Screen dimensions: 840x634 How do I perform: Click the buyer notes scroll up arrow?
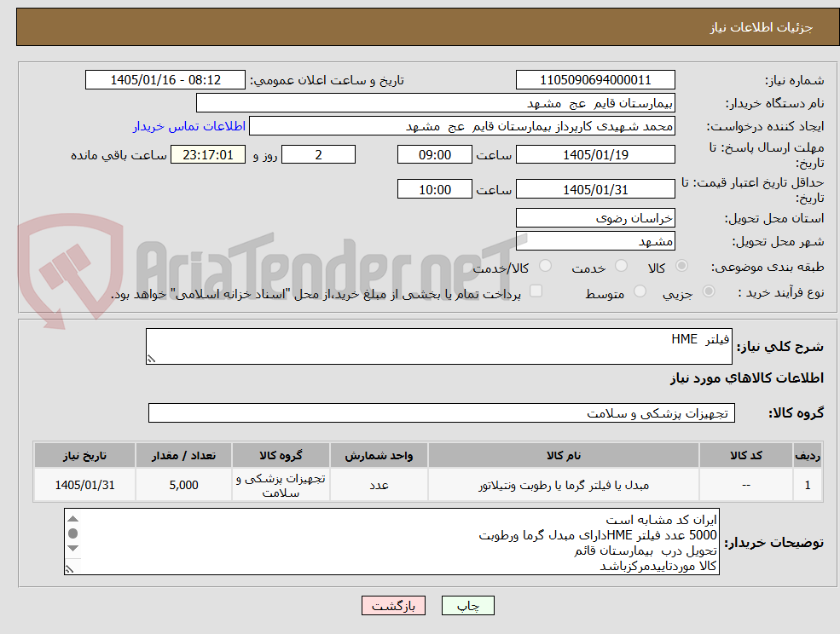coord(73,519)
